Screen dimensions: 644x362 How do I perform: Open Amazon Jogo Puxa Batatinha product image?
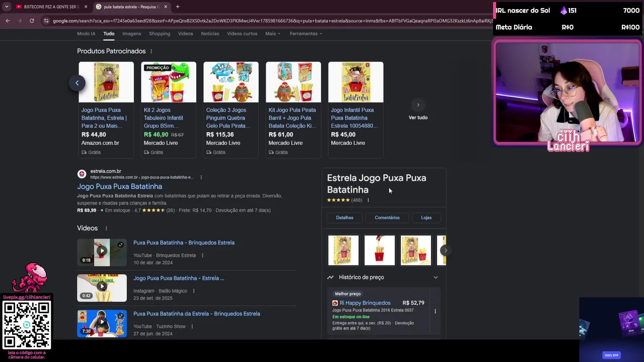click(x=106, y=82)
